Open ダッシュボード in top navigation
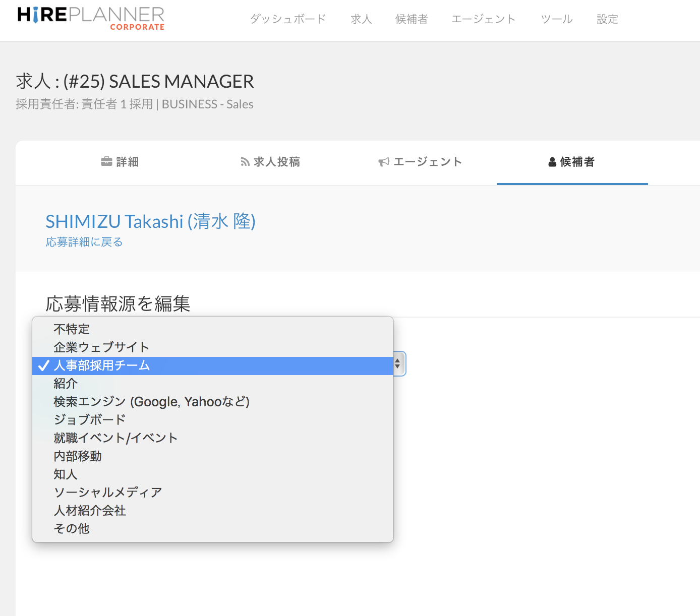The height and width of the screenshot is (616, 700). (288, 19)
